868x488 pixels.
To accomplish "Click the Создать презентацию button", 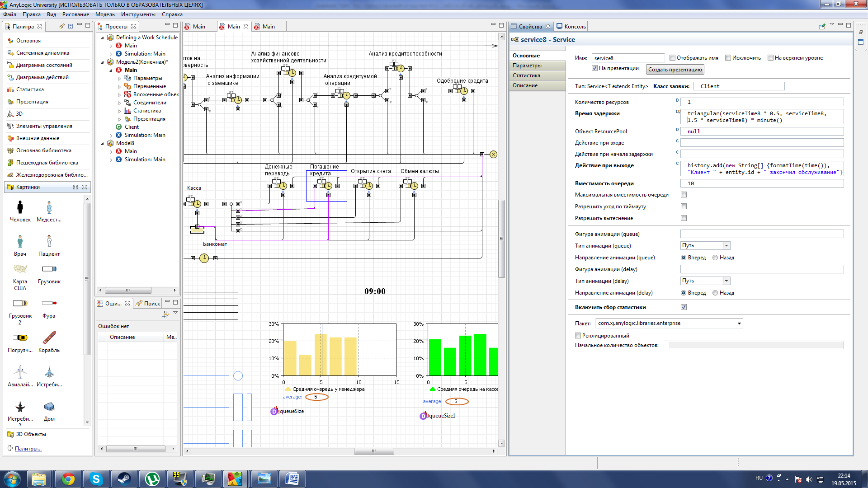I will [x=675, y=70].
